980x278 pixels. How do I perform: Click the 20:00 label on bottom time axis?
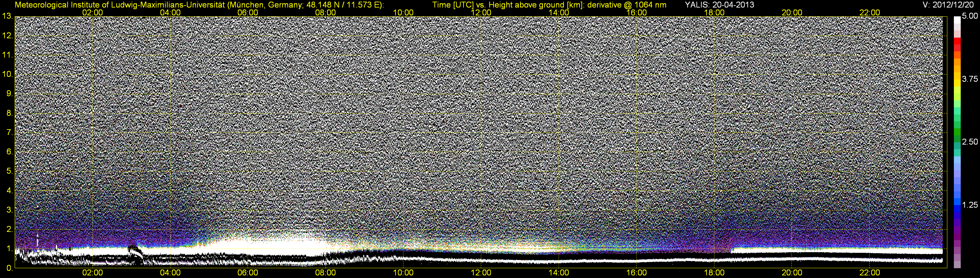792,273
